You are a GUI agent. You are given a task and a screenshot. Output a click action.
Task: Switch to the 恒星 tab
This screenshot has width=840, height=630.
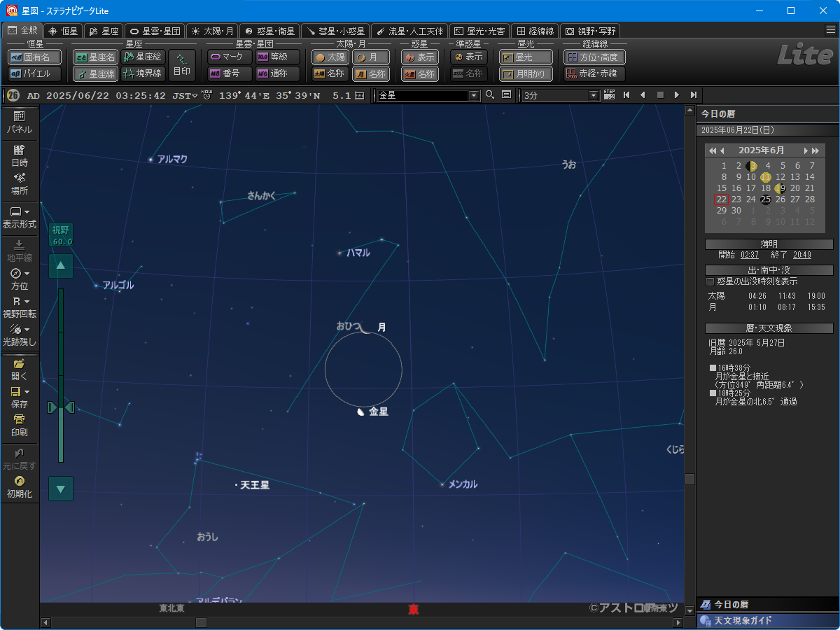(63, 31)
